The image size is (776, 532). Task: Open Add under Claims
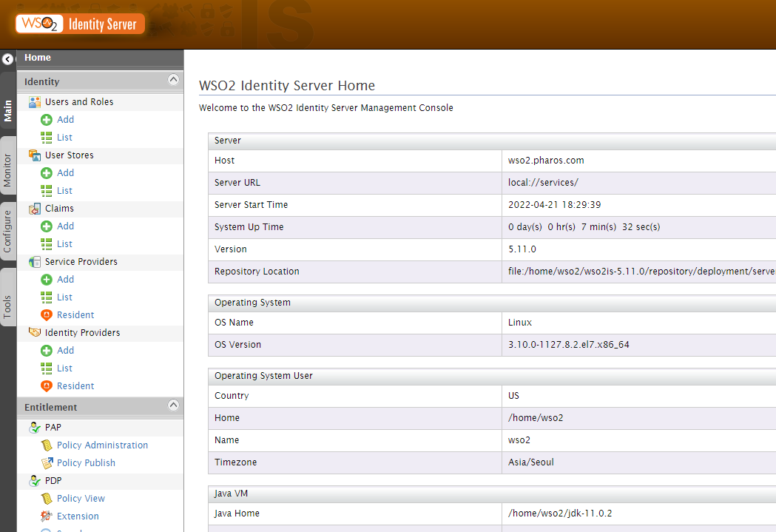click(x=65, y=226)
